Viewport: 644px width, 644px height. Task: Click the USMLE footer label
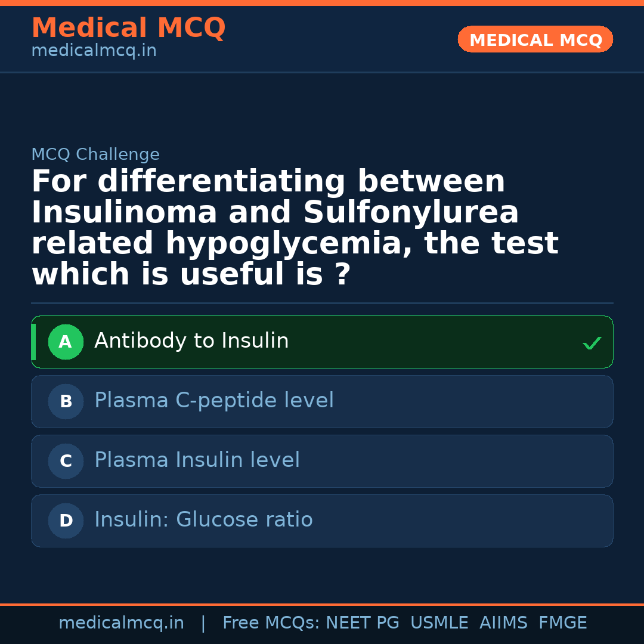[x=439, y=623]
